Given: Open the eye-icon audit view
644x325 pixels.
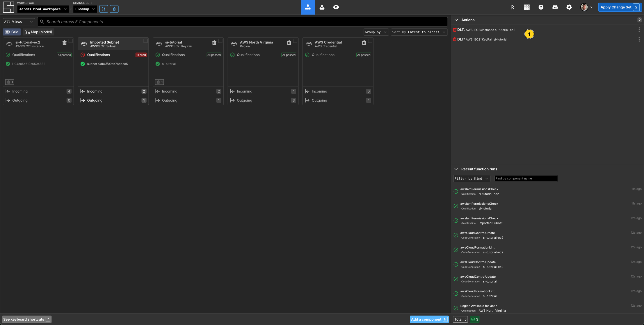Looking at the screenshot, I should tap(336, 7).
